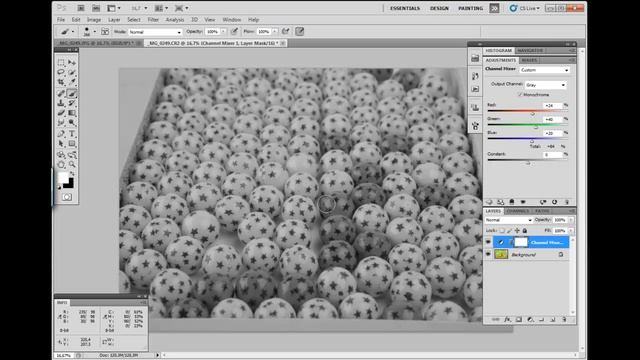Click the Add layer style fx icon
This screenshot has height=360, width=640.
pos(507,320)
